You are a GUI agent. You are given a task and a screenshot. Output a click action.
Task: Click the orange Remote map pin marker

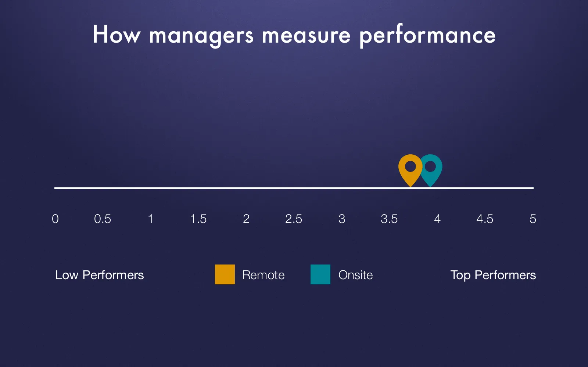pyautogui.click(x=410, y=170)
